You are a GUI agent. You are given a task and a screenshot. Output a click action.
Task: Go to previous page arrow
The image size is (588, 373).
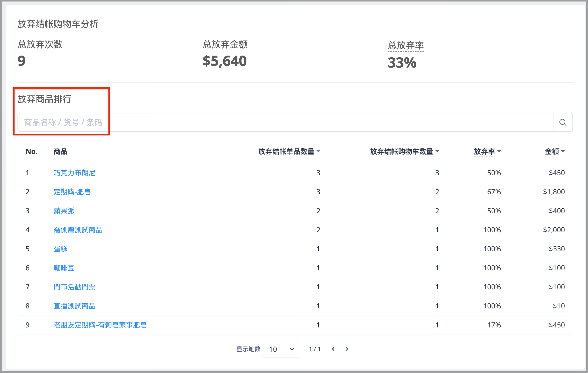point(333,349)
